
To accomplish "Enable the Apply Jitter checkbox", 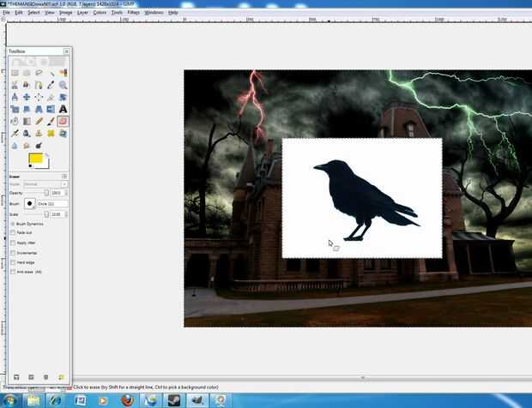I will point(13,243).
